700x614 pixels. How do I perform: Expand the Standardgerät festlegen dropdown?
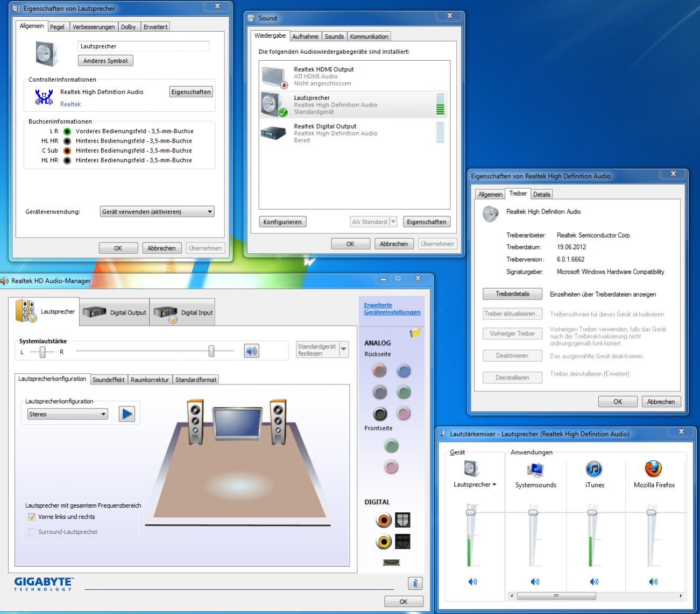click(x=344, y=349)
